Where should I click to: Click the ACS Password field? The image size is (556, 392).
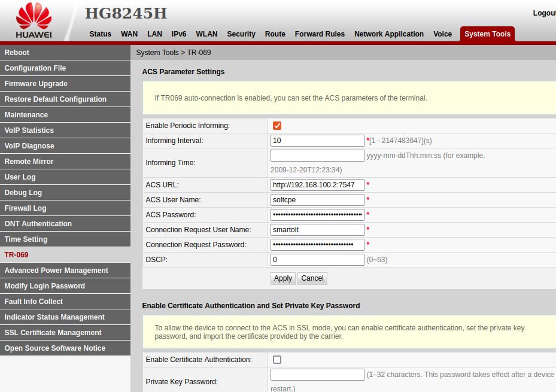pos(317,215)
